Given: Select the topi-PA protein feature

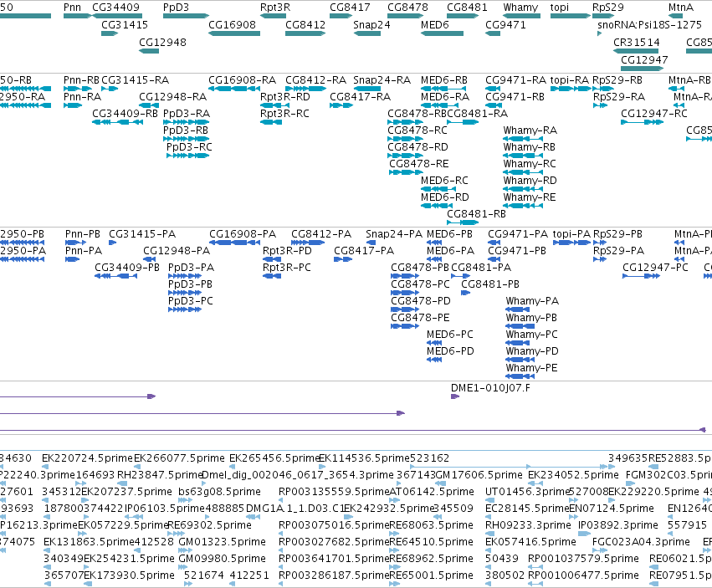Looking at the screenshot, I should click(571, 243).
